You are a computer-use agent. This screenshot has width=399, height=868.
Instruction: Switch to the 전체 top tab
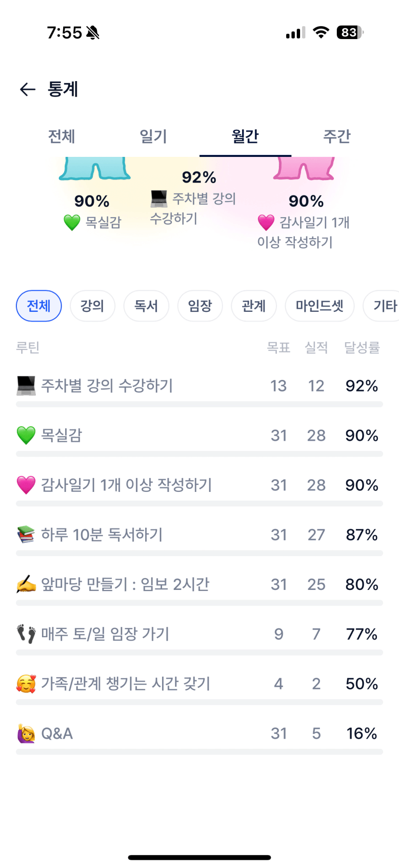pyautogui.click(x=61, y=137)
